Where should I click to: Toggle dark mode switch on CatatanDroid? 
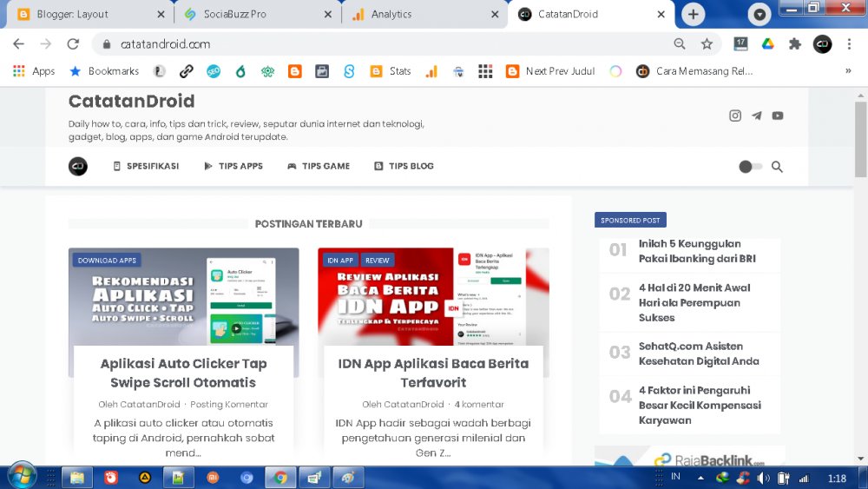tap(751, 167)
